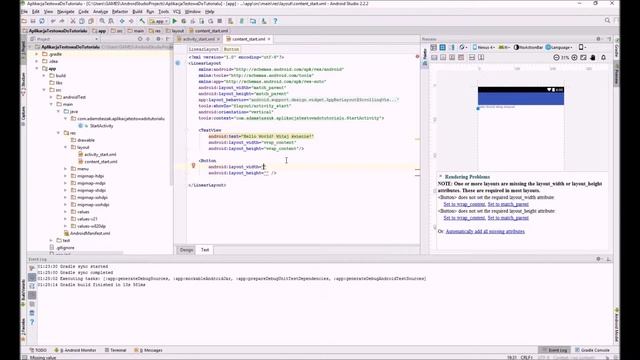Open the app run configuration dropdown
640x360 pixels.
(159, 21)
